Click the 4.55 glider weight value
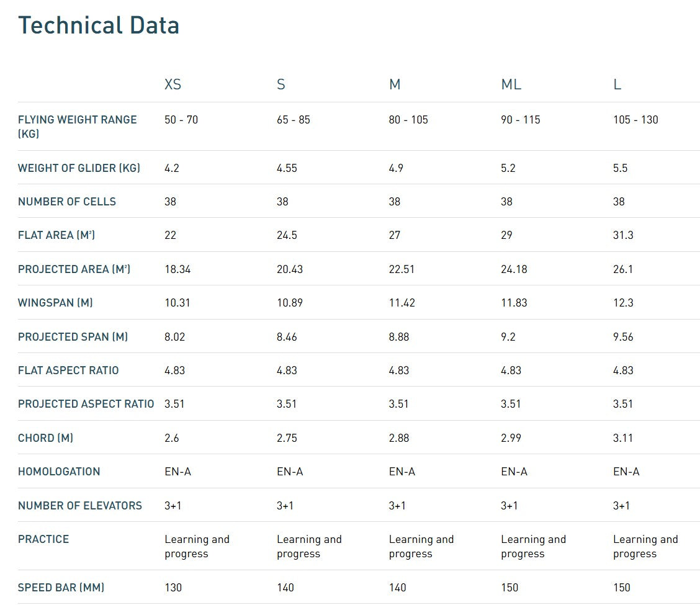 click(287, 168)
